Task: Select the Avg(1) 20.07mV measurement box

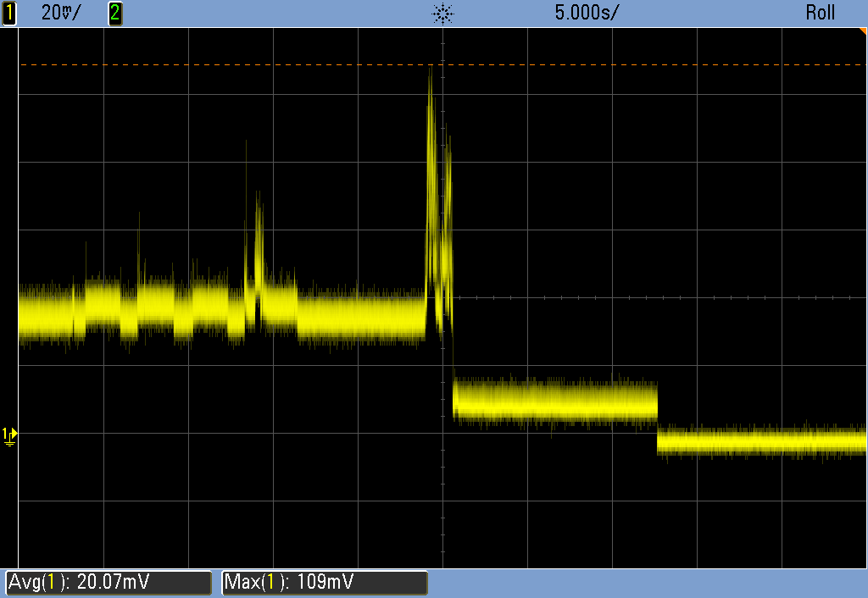Action: coord(108,583)
